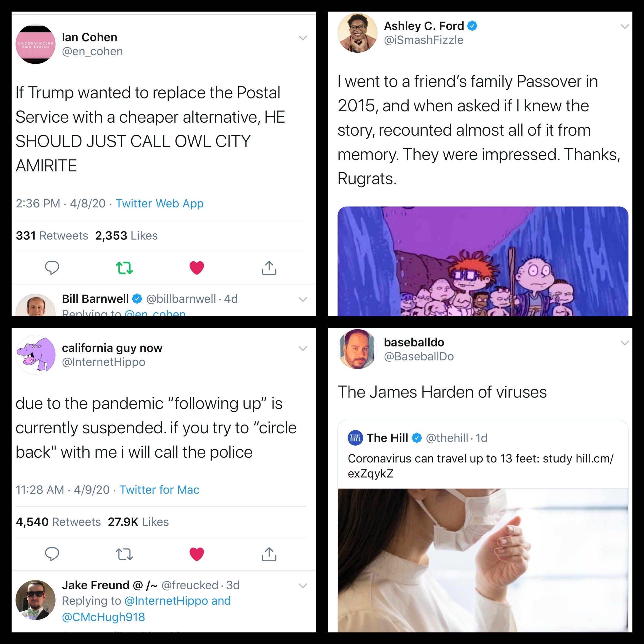The image size is (644, 644).
Task: Open the Rugrats Passover image
Action: 483,261
